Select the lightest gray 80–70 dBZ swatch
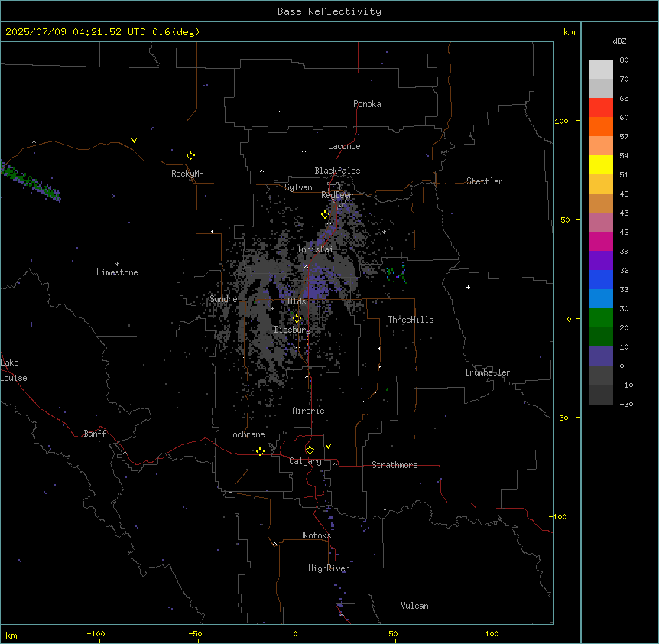 pyautogui.click(x=601, y=70)
